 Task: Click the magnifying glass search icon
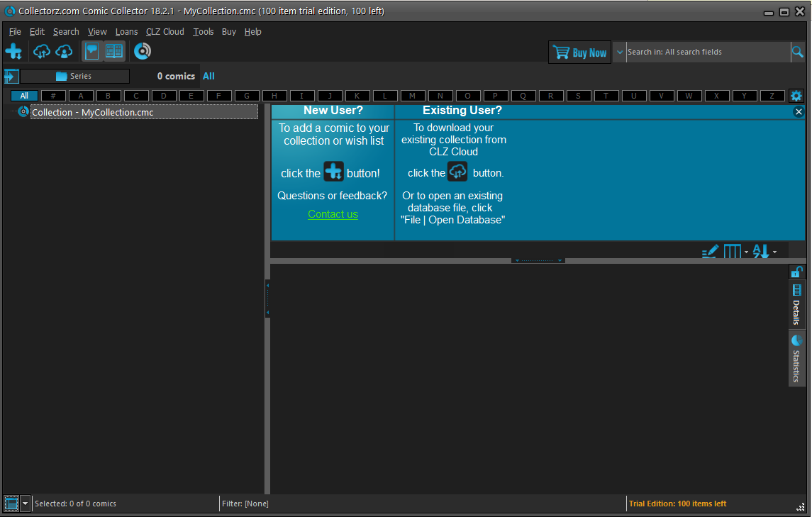pos(798,52)
